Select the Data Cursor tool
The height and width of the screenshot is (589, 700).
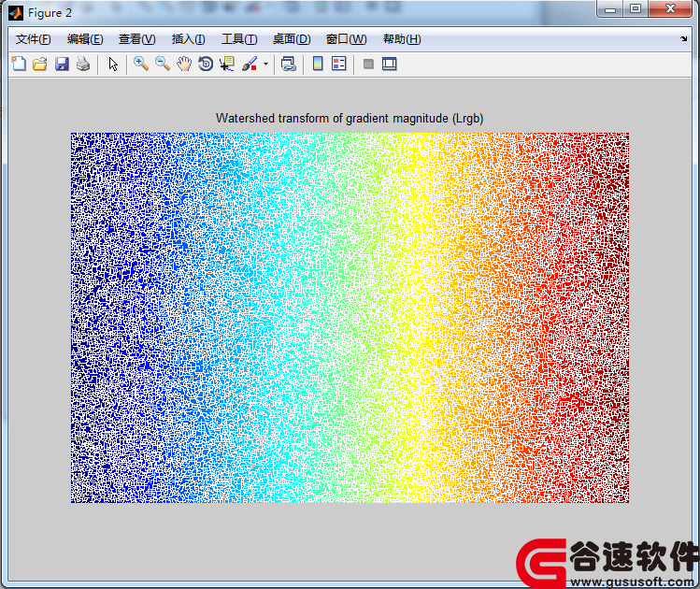point(227,64)
